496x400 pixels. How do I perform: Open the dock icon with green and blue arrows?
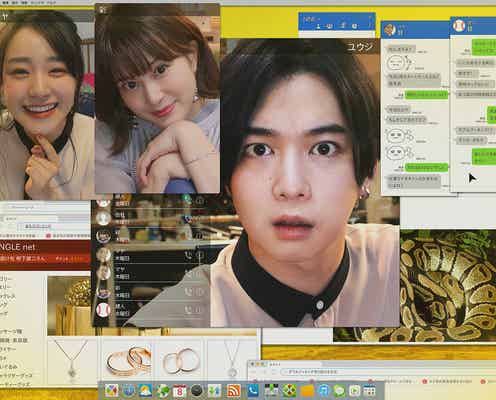(x=214, y=390)
